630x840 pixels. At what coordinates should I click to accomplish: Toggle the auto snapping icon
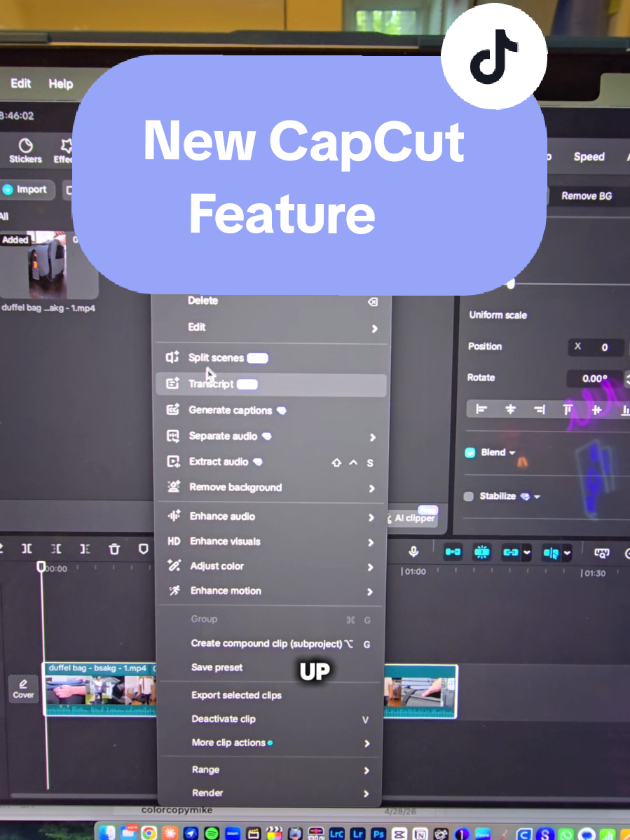tap(481, 552)
